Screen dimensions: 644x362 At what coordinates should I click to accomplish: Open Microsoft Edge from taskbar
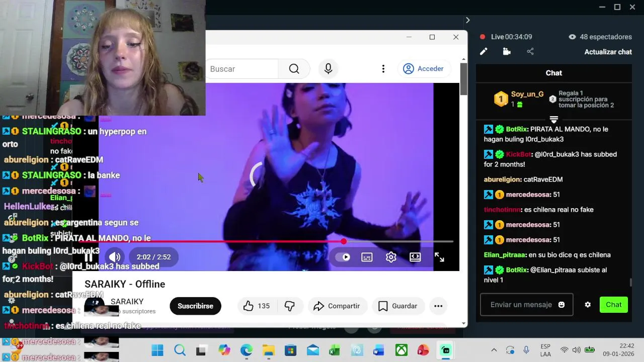coord(247,350)
